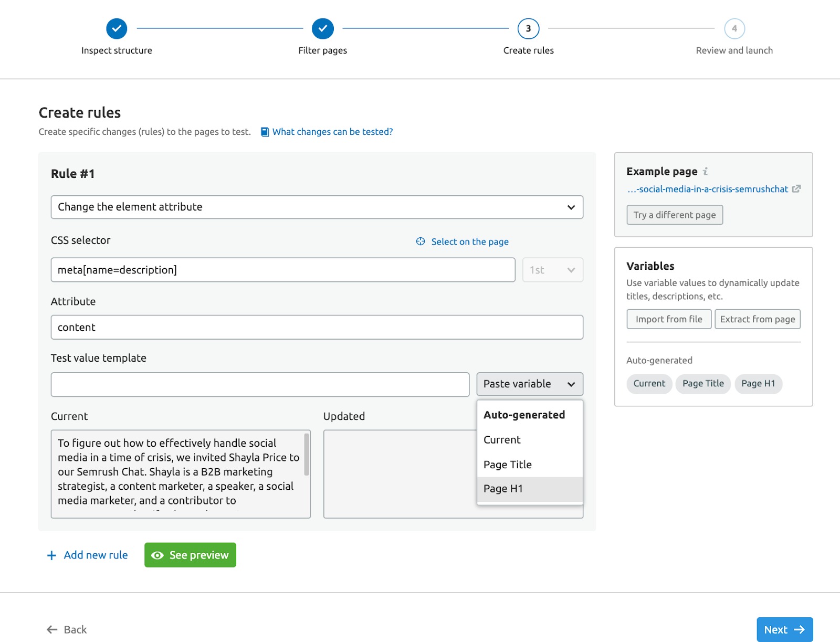Collapse the Paste variable dropdown
The image size is (840, 642).
click(530, 384)
